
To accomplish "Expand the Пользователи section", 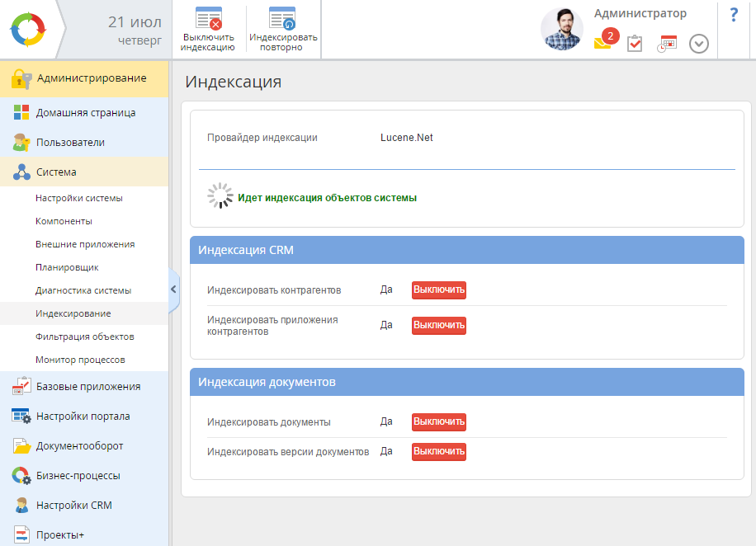I will 70,142.
